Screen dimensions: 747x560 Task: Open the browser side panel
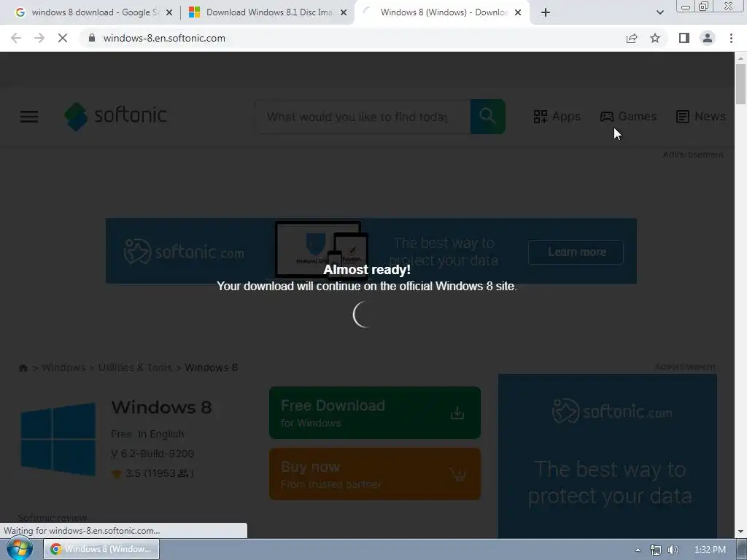pos(684,38)
